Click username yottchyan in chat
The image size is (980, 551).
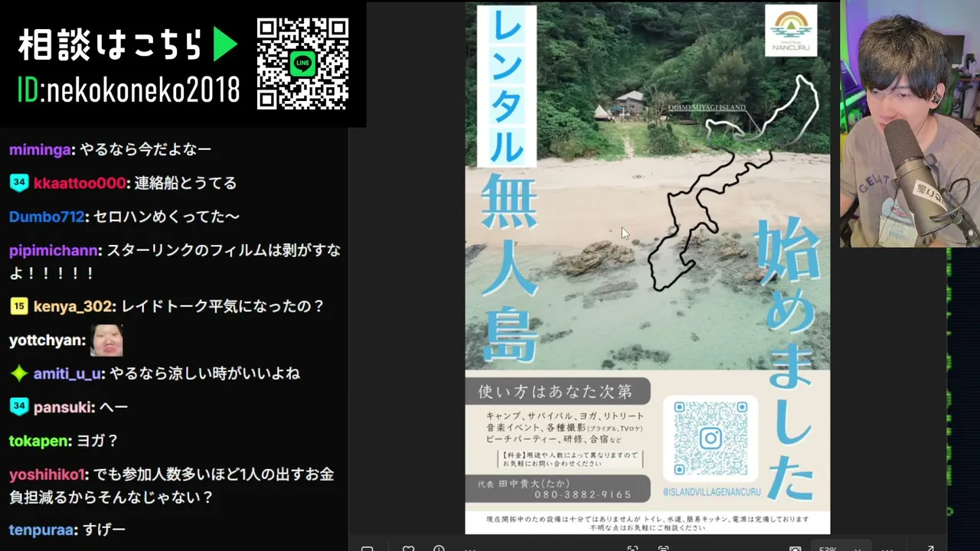pos(47,340)
